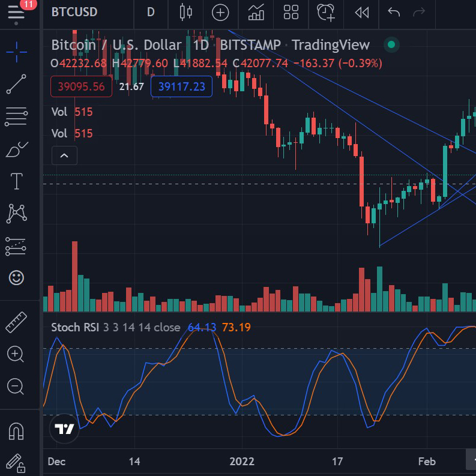Open the indicators and strategies dialog
Screen dimensions: 476x476
(256, 12)
